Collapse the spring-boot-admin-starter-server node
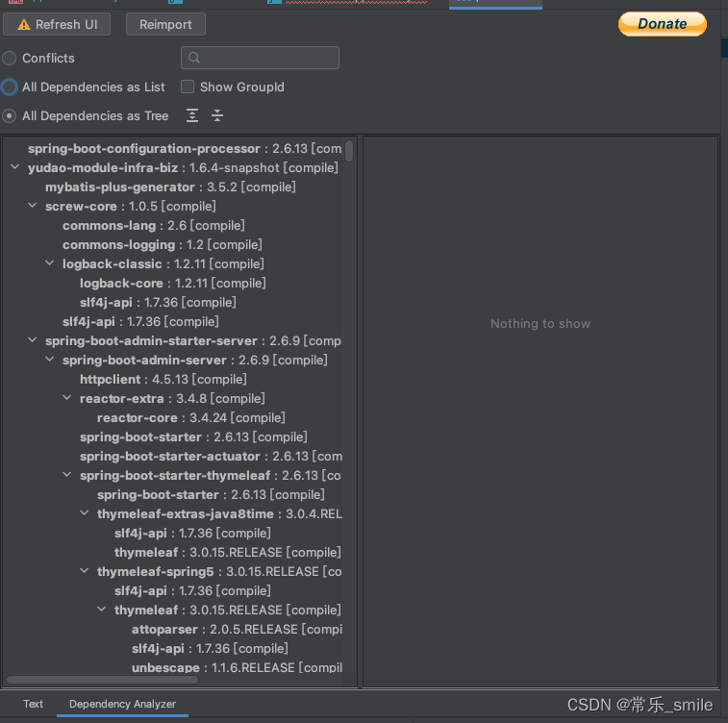Image resolution: width=728 pixels, height=723 pixels. coord(32,339)
